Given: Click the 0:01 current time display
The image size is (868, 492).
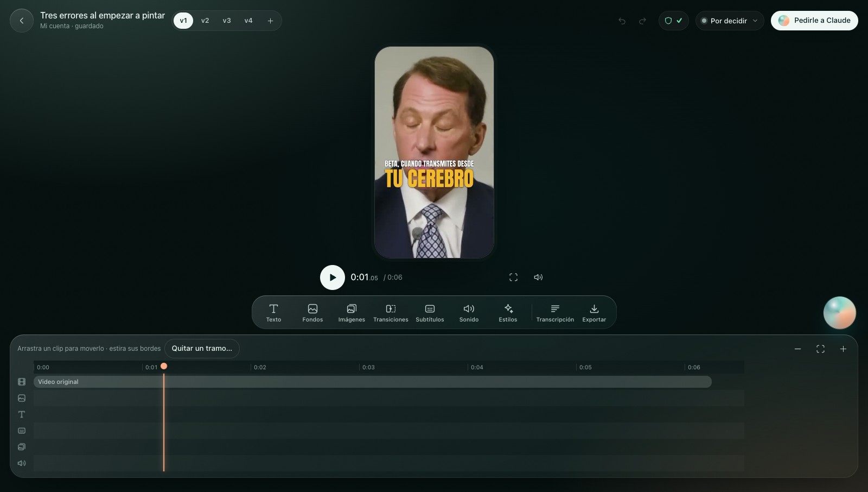Looking at the screenshot, I should (x=364, y=277).
